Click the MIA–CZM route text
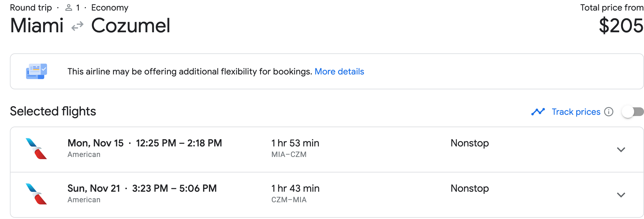The image size is (644, 219). pyautogui.click(x=289, y=154)
